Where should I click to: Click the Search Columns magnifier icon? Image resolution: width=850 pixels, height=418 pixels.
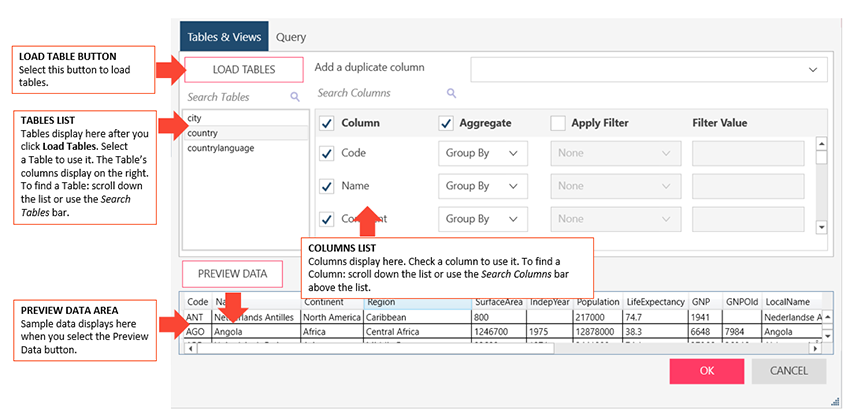tap(451, 93)
